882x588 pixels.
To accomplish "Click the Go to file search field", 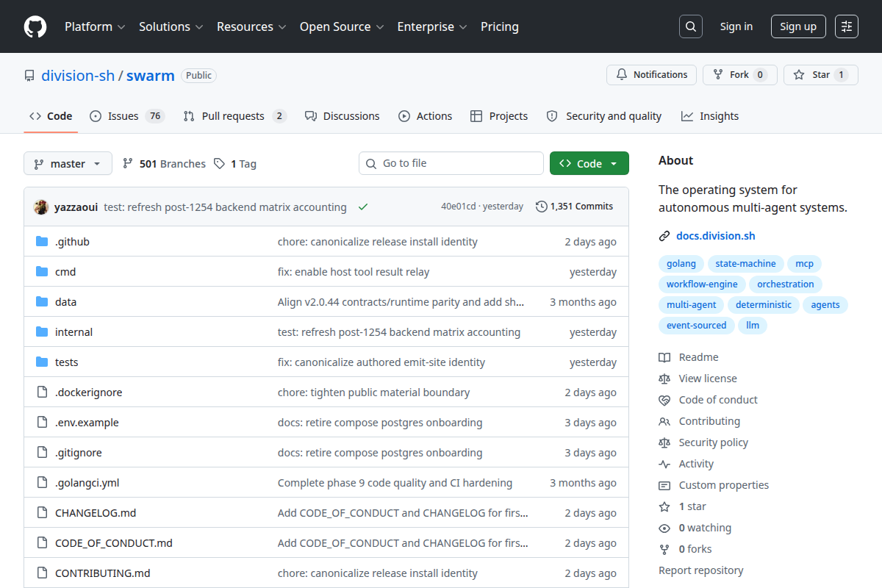I will coord(451,163).
